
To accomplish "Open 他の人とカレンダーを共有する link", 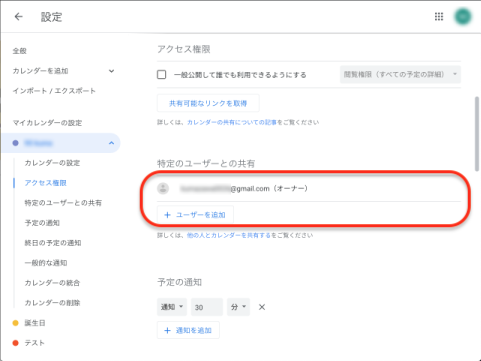I will click(229, 235).
